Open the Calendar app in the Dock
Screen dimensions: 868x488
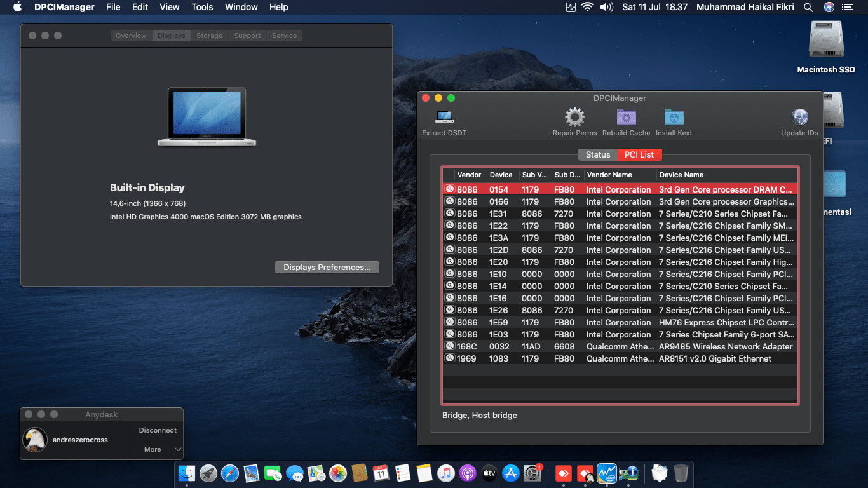(x=381, y=473)
